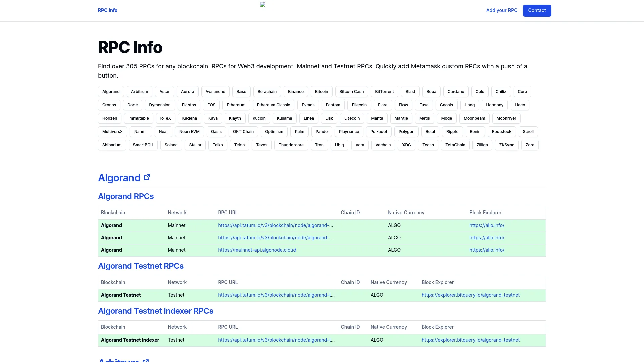This screenshot has width=644, height=362.
Task: Select the Testnet RPC URL for Algorand
Action: (276, 295)
